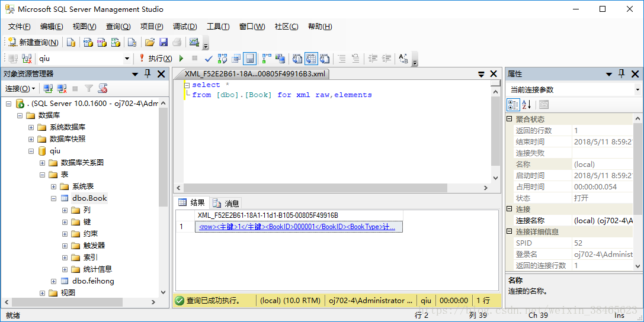Open the Tools (工具) menu

click(x=217, y=26)
